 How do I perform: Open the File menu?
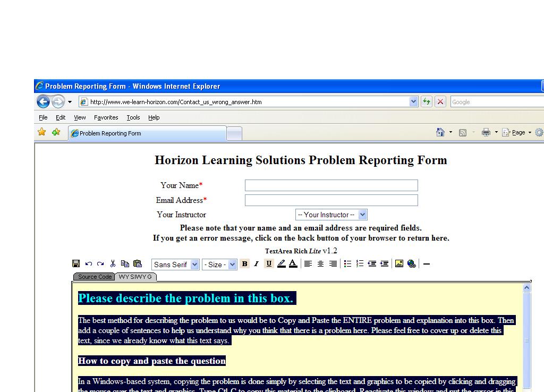pyautogui.click(x=43, y=117)
